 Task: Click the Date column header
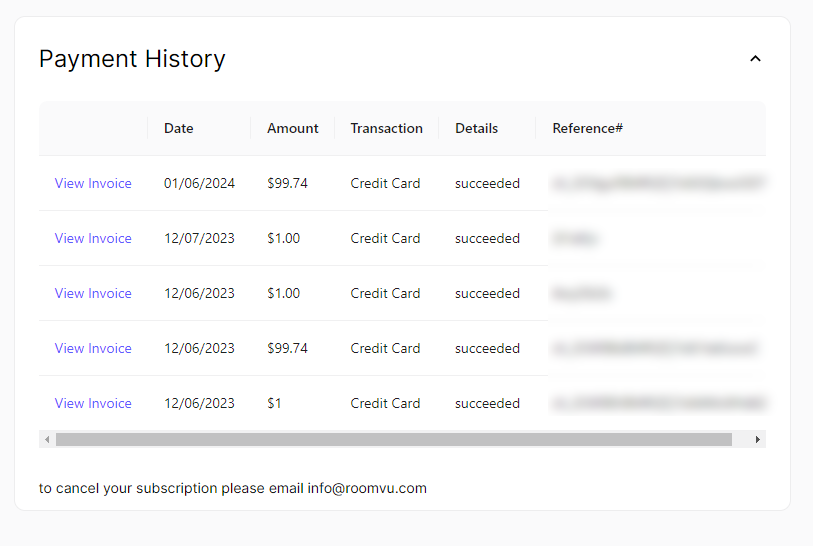pyautogui.click(x=179, y=128)
